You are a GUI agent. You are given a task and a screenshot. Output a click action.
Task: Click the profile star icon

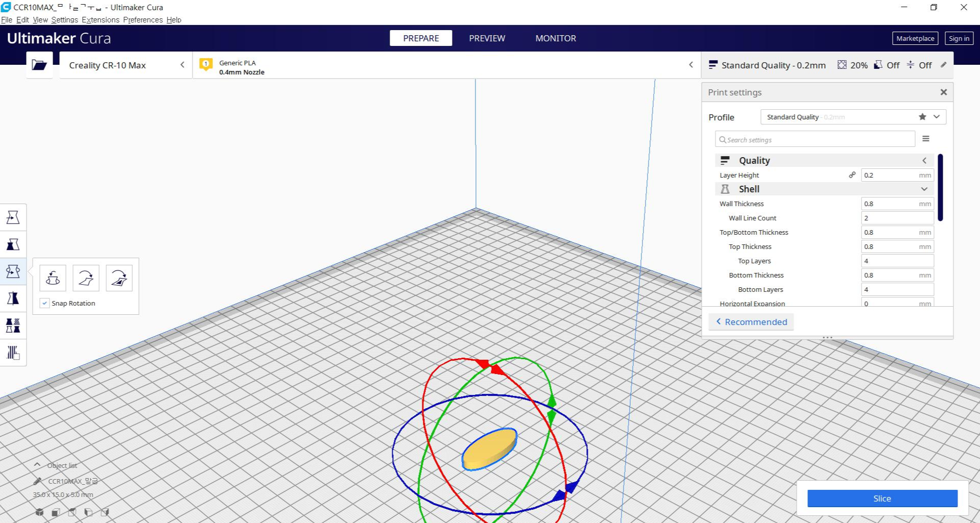coord(922,117)
